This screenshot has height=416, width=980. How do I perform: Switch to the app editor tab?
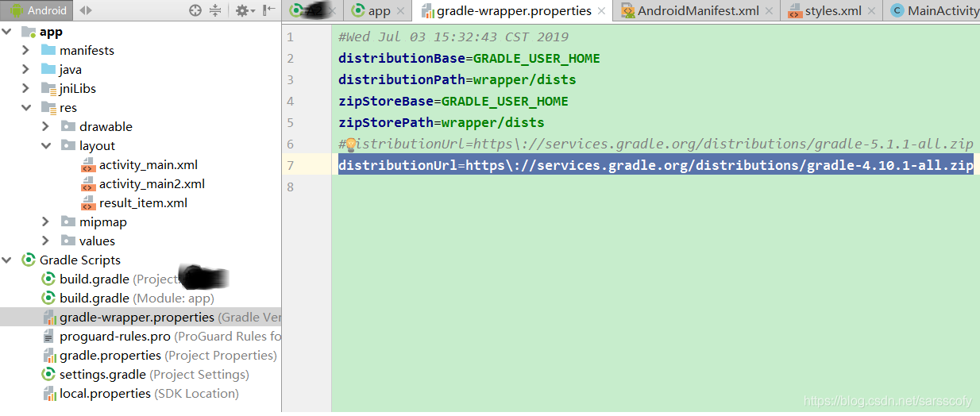(x=379, y=10)
